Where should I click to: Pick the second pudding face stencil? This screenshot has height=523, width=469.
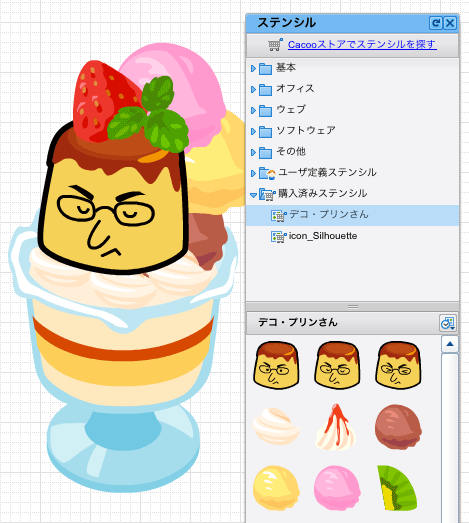337,365
